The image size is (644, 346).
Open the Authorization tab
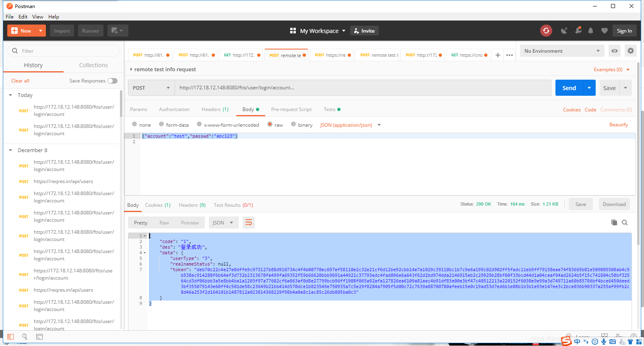click(174, 109)
